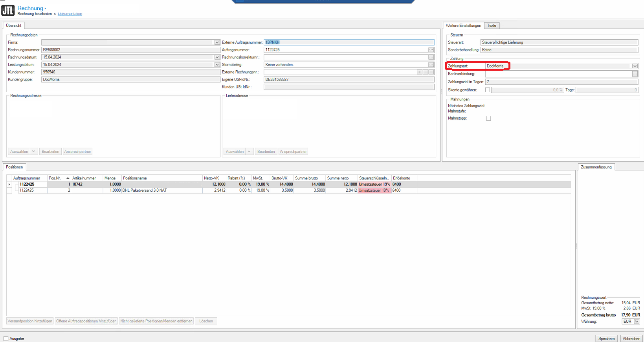Viewport: 644px width, 342px height.
Task: Click minus icon beside Externe Rechnungsnr.
Action: coord(431,72)
